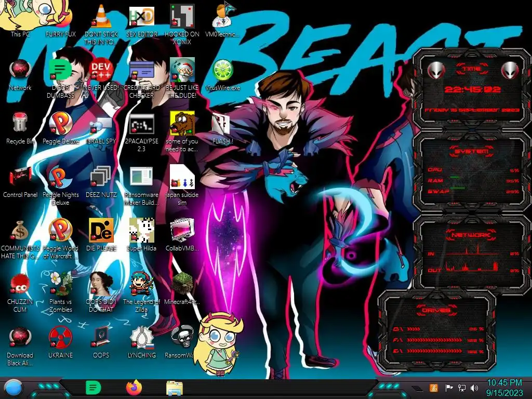Image resolution: width=532 pixels, height=399 pixels.
Task: Open CollabVMB monitor icon
Action: tap(182, 230)
